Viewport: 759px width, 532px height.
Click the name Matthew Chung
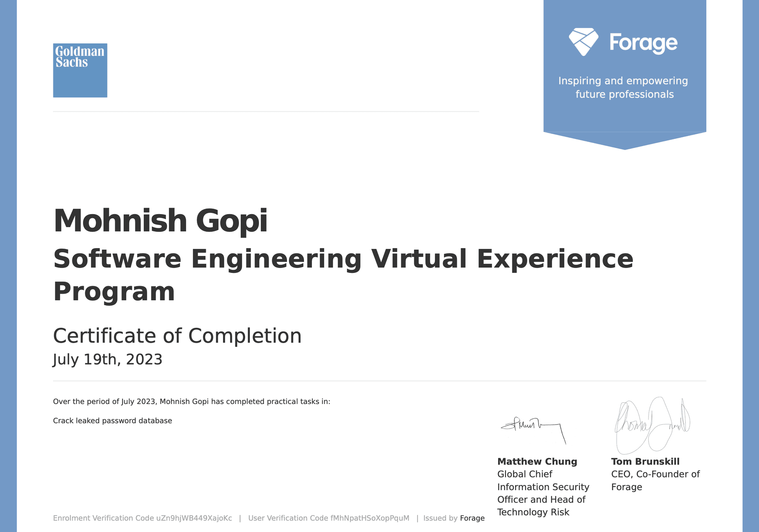(x=537, y=462)
